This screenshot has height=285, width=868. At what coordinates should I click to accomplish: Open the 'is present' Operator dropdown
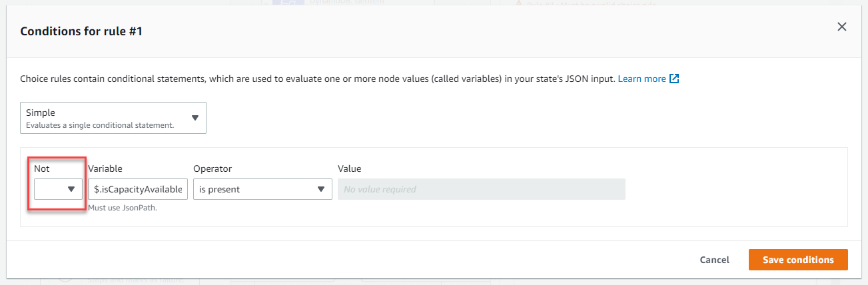(262, 189)
